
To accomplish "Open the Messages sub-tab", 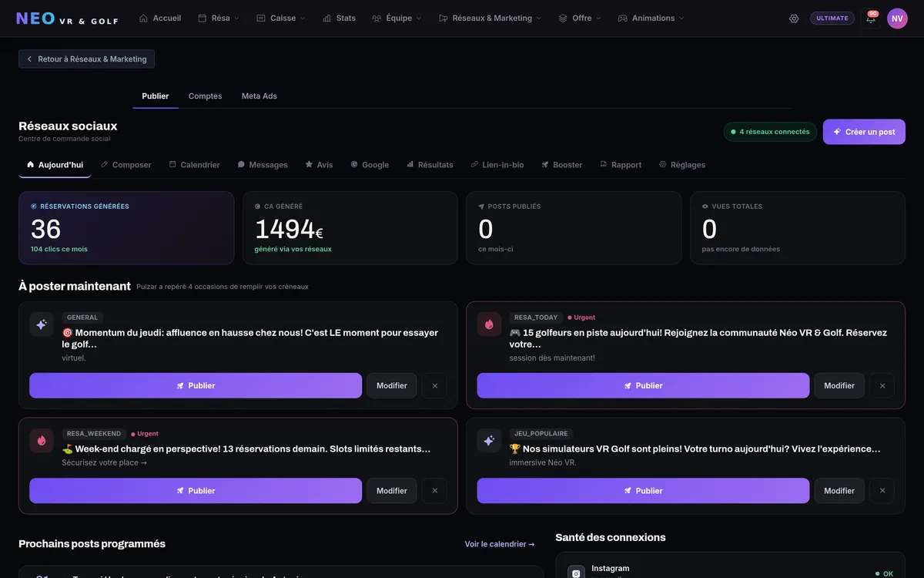I will click(x=263, y=165).
